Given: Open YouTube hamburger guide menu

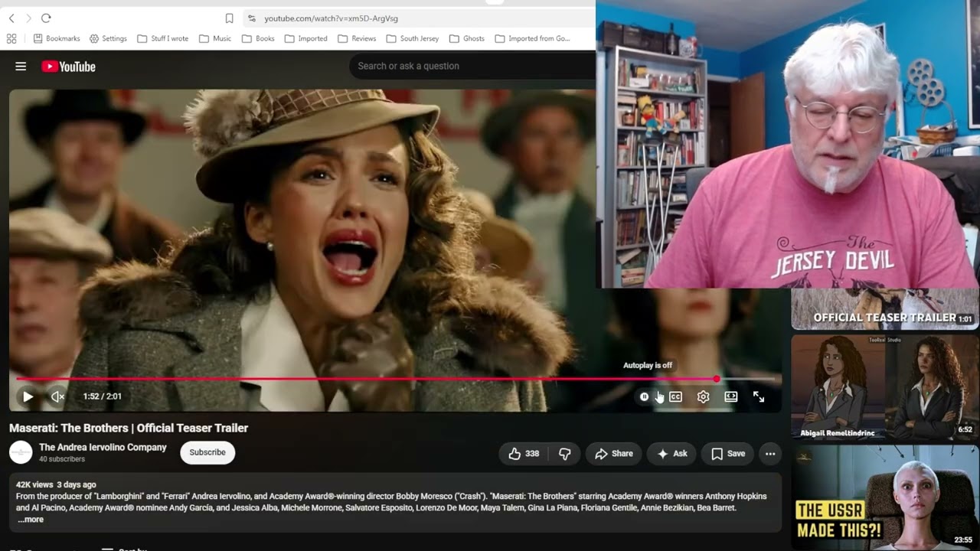Looking at the screenshot, I should (x=21, y=67).
